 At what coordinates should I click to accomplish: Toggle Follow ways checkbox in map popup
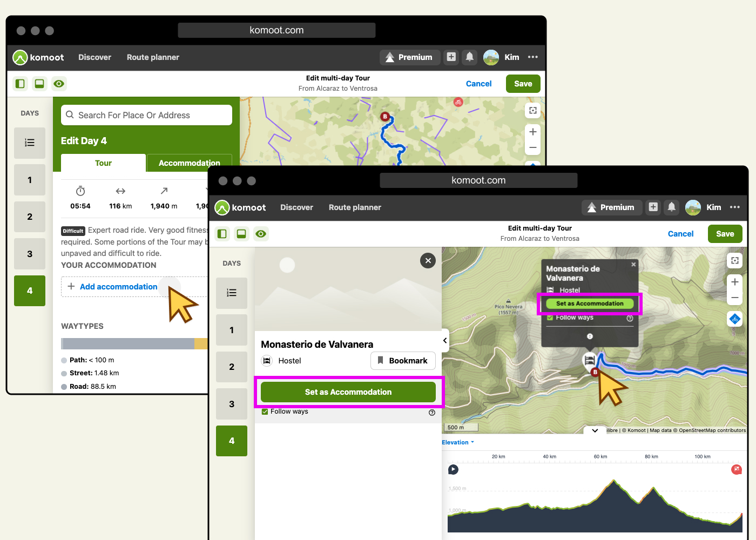550,318
